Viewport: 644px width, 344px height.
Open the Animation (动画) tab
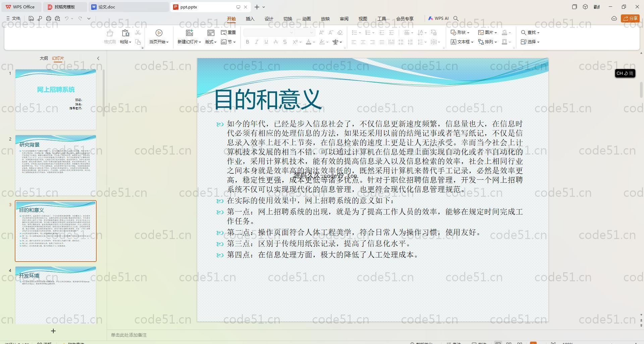(x=307, y=19)
